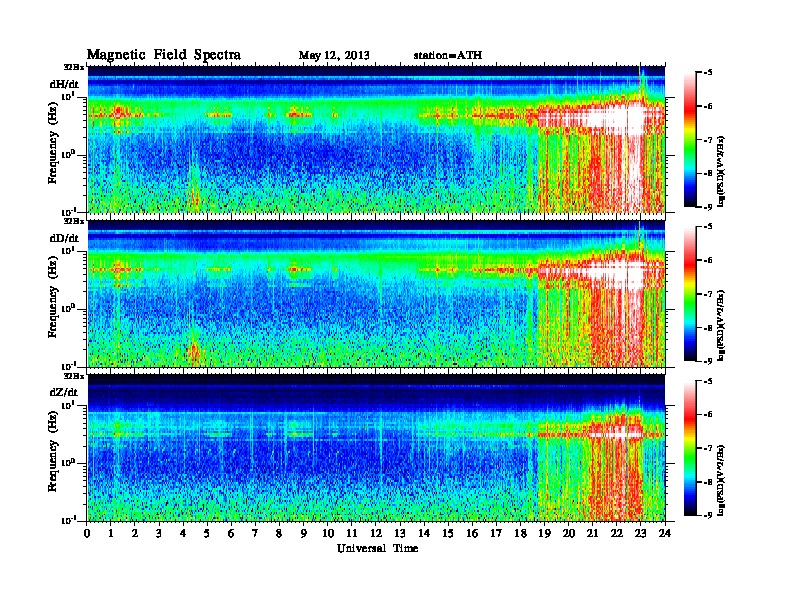Click hour 20 on the Universal Time axis

[569, 533]
